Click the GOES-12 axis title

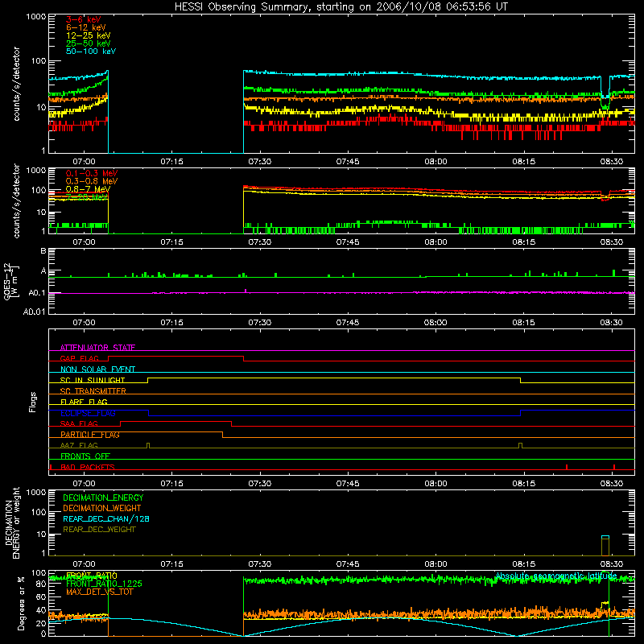[x=11, y=281]
